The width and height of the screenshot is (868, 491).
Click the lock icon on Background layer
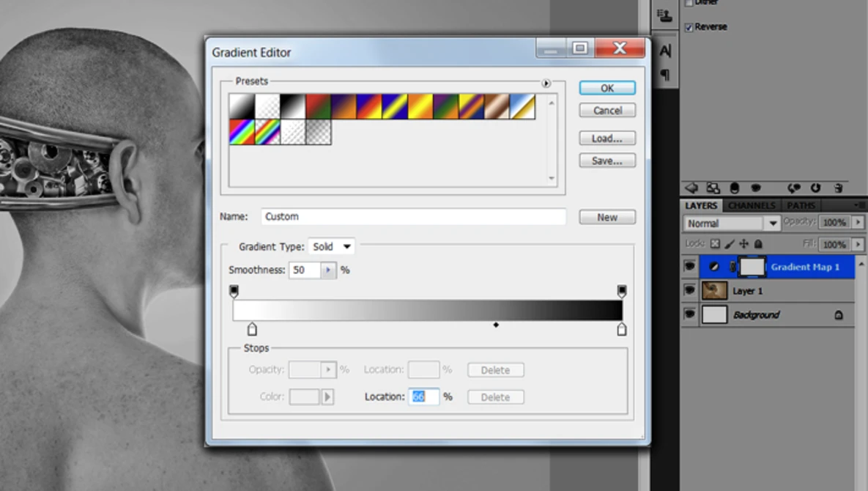pyautogui.click(x=839, y=315)
